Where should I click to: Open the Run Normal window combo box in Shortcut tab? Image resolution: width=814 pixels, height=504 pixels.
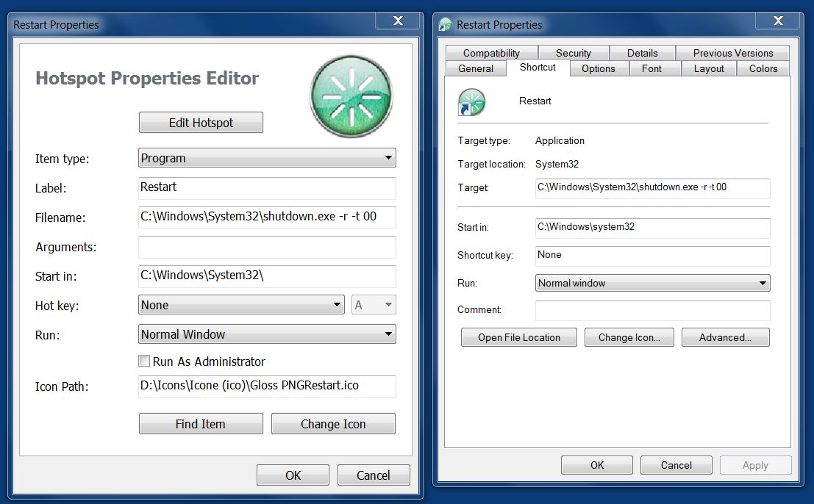[x=652, y=283]
